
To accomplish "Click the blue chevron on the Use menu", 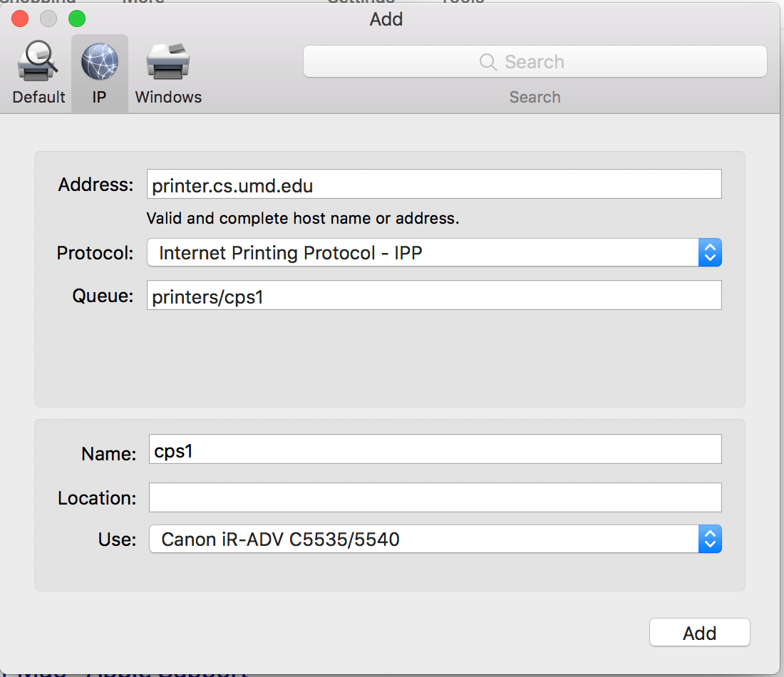I will [x=710, y=539].
